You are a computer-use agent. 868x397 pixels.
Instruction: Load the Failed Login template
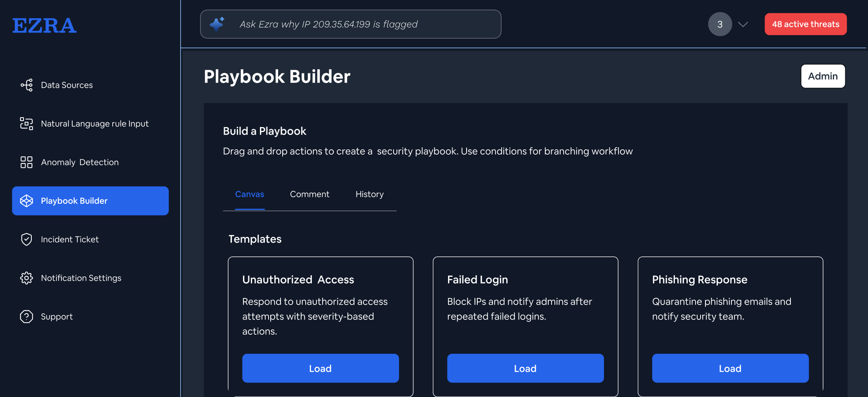[525, 368]
